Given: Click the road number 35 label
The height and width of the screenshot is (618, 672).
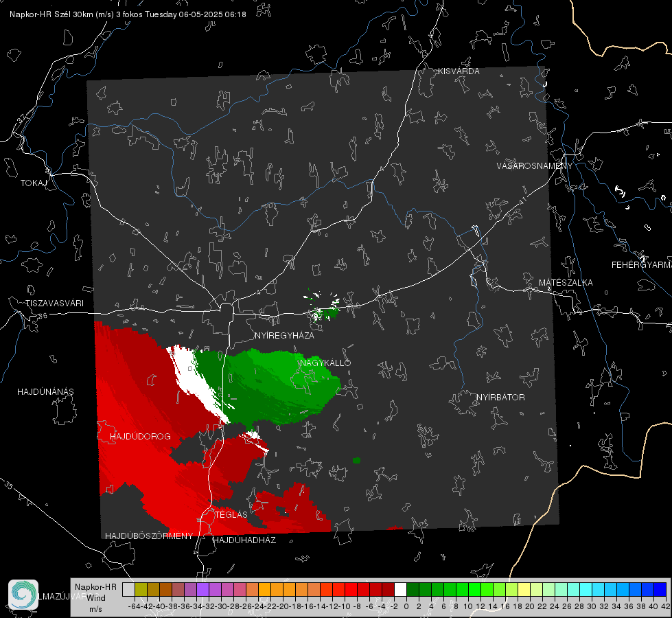Looking at the screenshot, I should (8, 486).
